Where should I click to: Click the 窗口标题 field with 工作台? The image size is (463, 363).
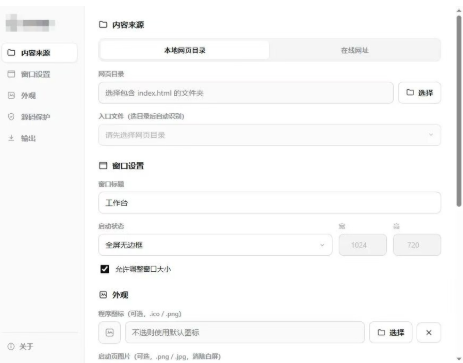coord(269,203)
